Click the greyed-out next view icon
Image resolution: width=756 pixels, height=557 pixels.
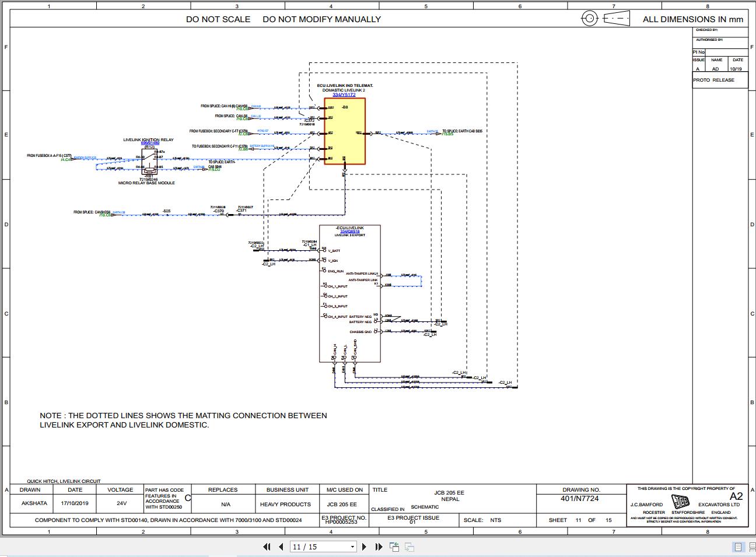coord(409,547)
